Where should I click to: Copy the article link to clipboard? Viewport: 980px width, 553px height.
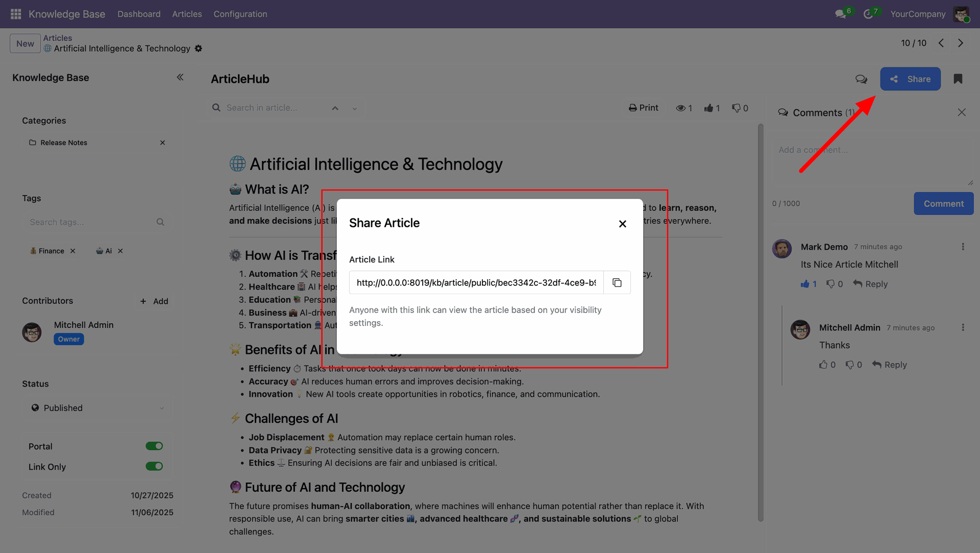(x=617, y=282)
